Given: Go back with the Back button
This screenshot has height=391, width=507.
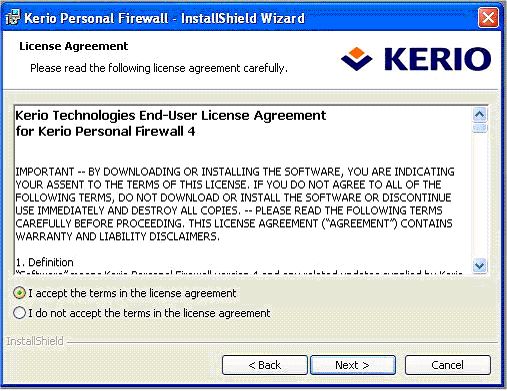Looking at the screenshot, I should point(265,365).
